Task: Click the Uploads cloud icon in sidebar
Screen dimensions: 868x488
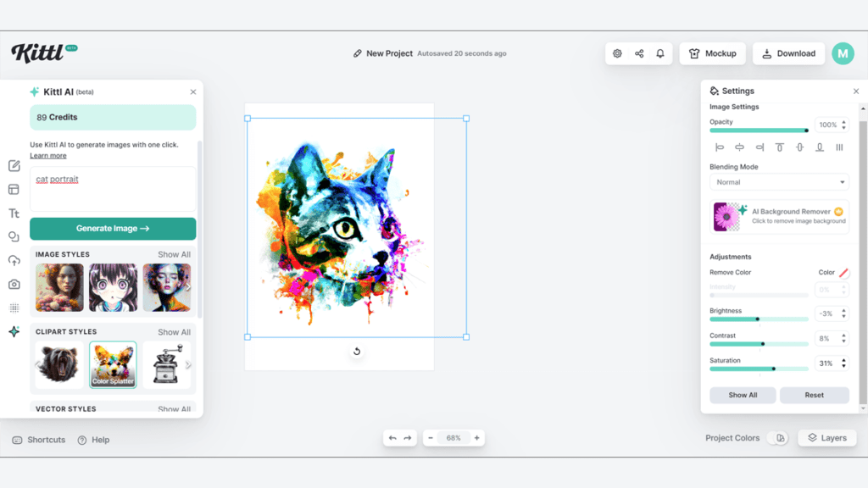Action: [x=14, y=261]
